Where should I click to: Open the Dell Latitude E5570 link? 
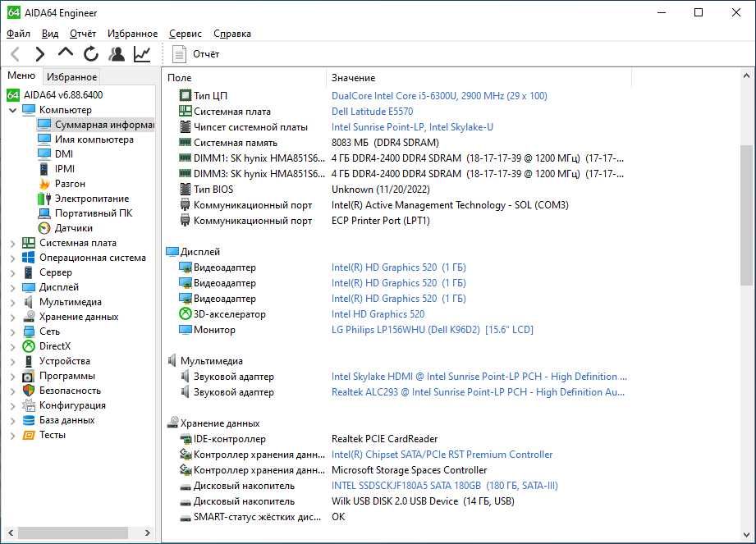pyautogui.click(x=372, y=112)
